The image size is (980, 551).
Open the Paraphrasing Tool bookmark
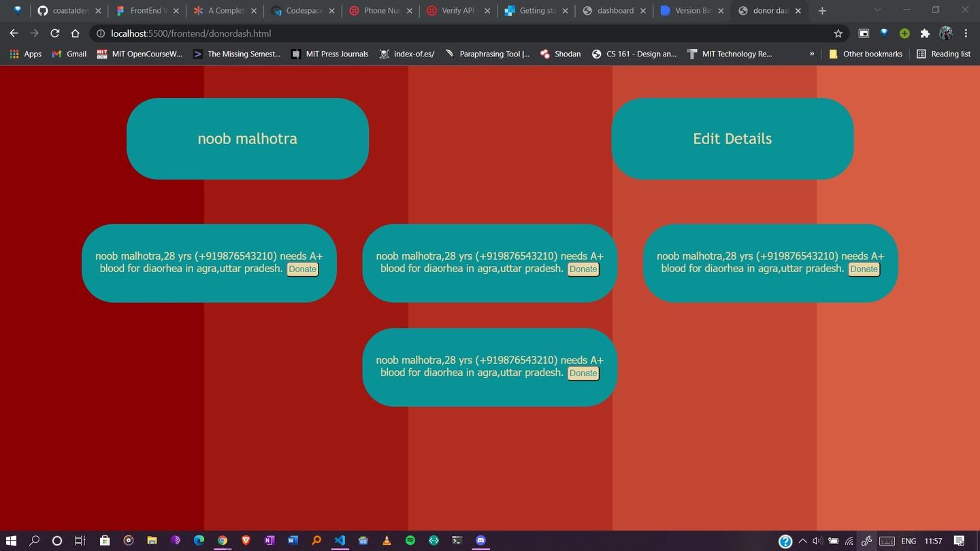(487, 54)
